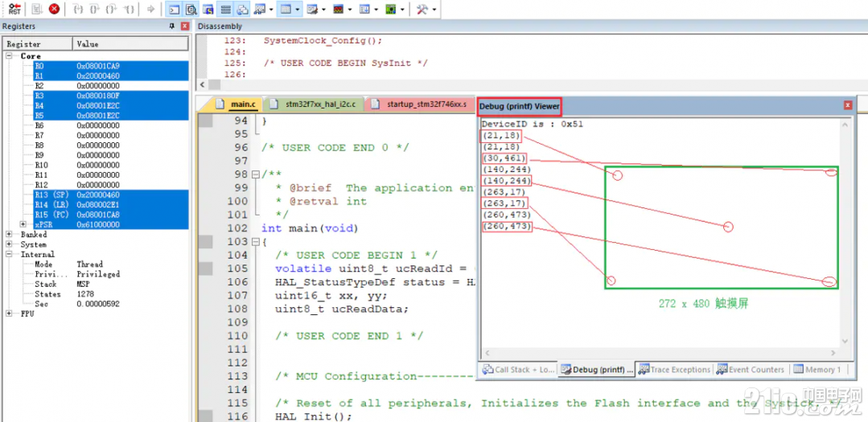Open the Call Stack + Locals tab

pos(519,370)
